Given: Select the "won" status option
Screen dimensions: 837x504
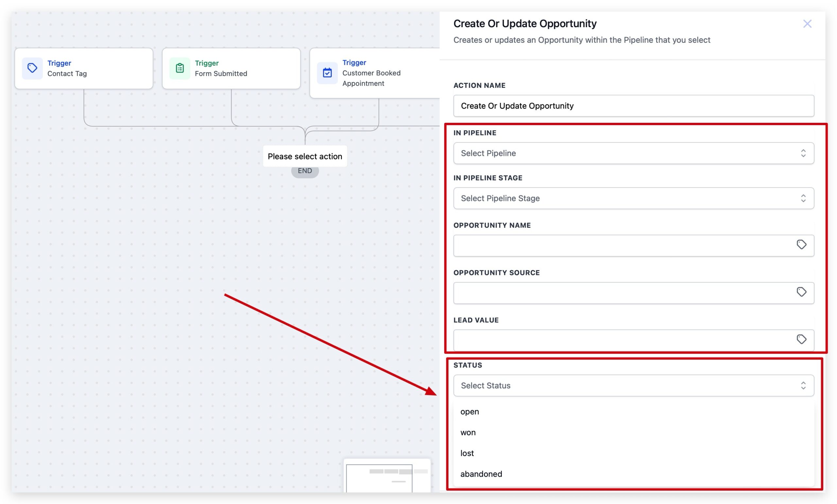Looking at the screenshot, I should [468, 432].
